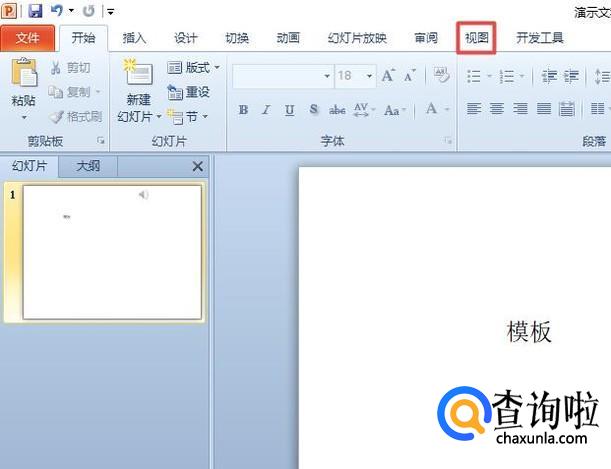The height and width of the screenshot is (469, 611).
Task: Click the numbered list icon
Action: pyautogui.click(x=507, y=76)
